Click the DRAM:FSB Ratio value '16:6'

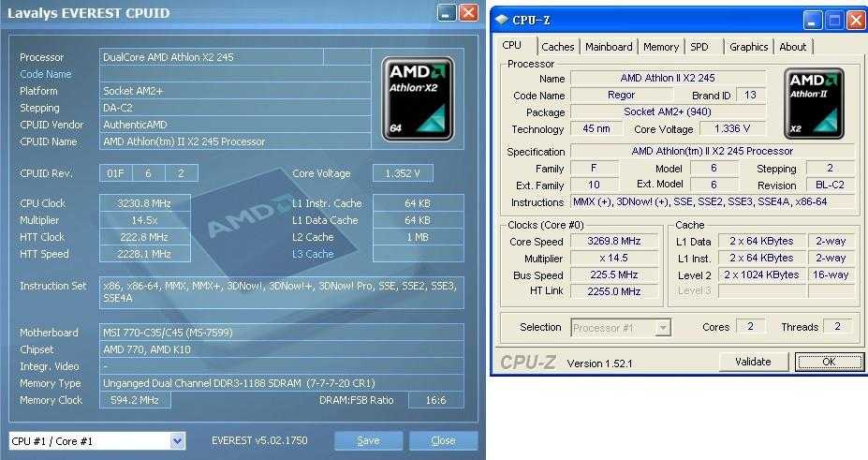coord(435,400)
